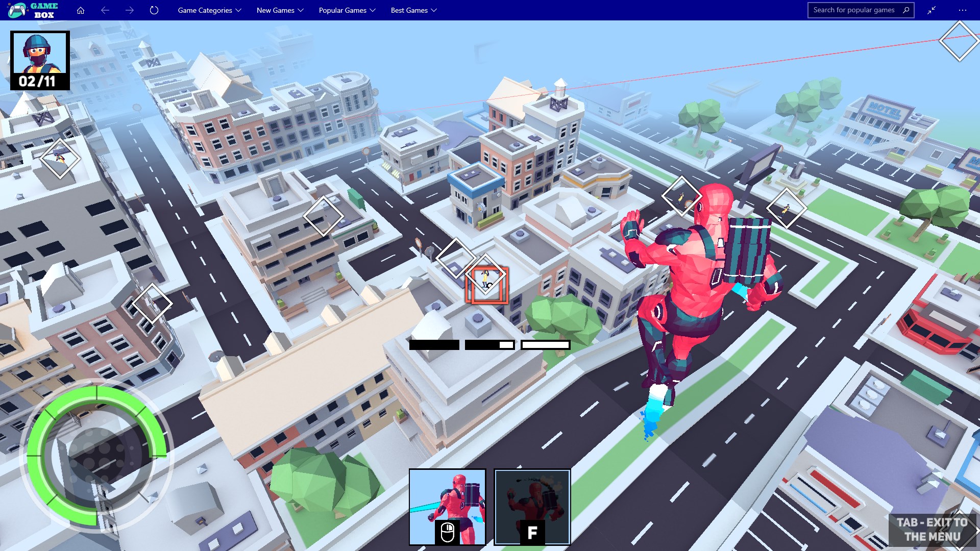980x551 pixels.
Task: Select the web-shoot mouse ability card
Action: 447,507
